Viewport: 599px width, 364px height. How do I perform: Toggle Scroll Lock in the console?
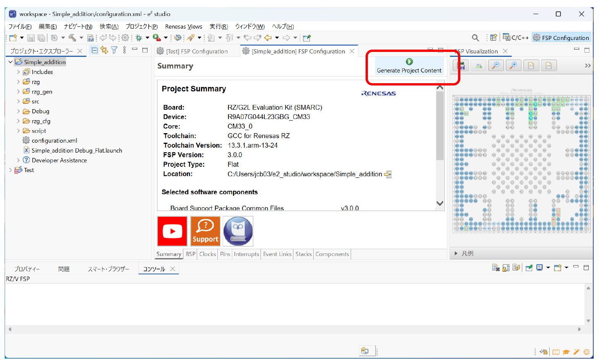tap(506, 268)
